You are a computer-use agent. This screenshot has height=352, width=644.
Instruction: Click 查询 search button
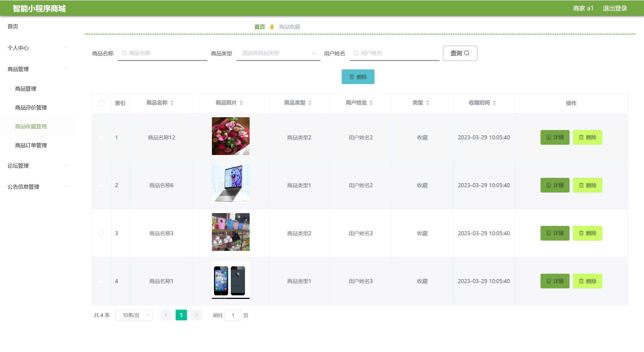click(x=460, y=53)
